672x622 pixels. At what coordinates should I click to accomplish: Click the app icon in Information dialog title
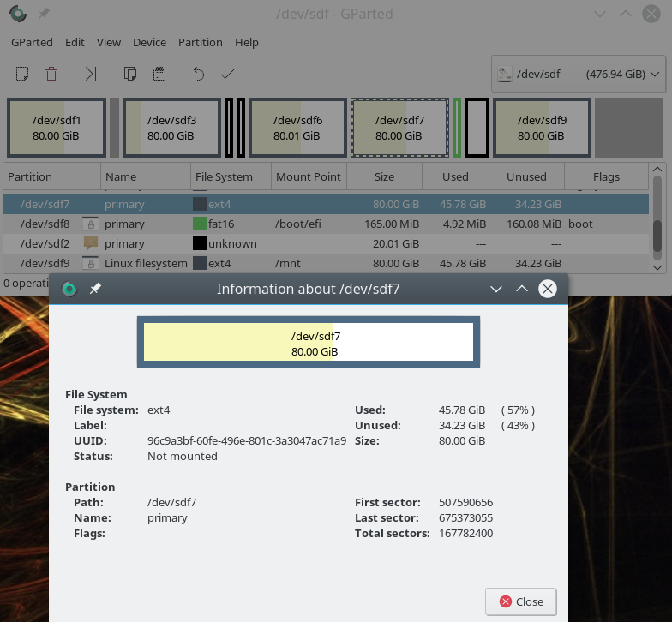click(x=69, y=289)
